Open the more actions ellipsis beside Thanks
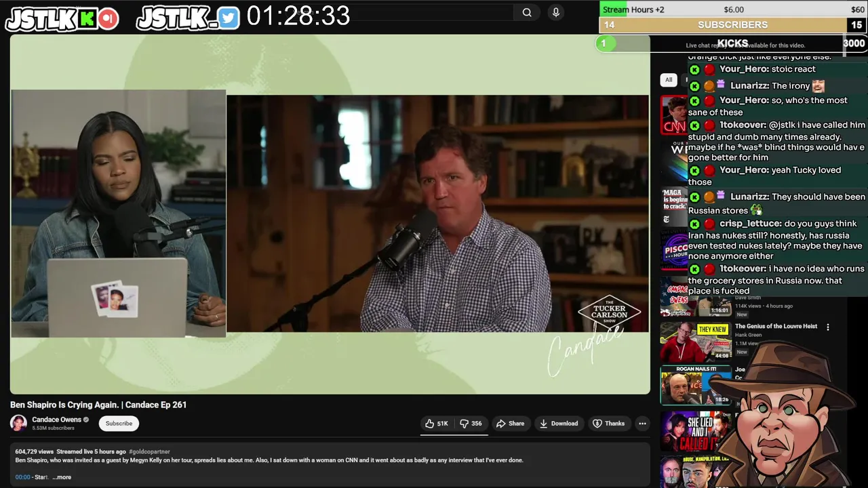The width and height of the screenshot is (868, 488). point(642,424)
